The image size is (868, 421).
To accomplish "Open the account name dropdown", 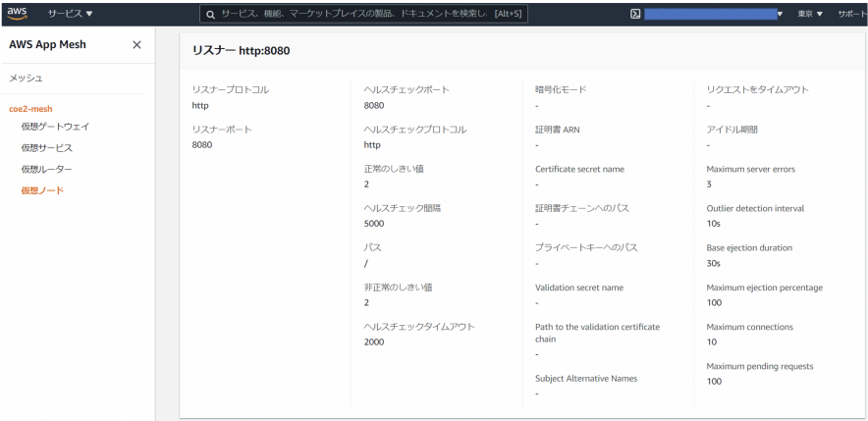I will (x=715, y=14).
